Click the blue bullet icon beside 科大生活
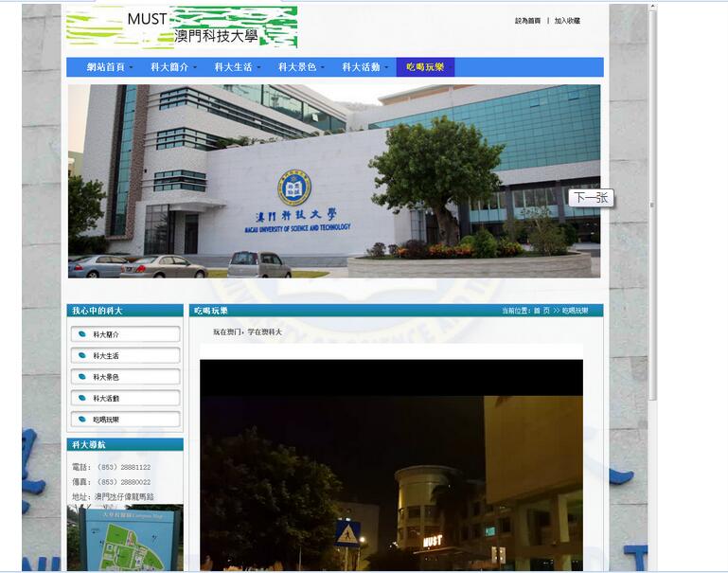728x573 pixels. [x=81, y=356]
